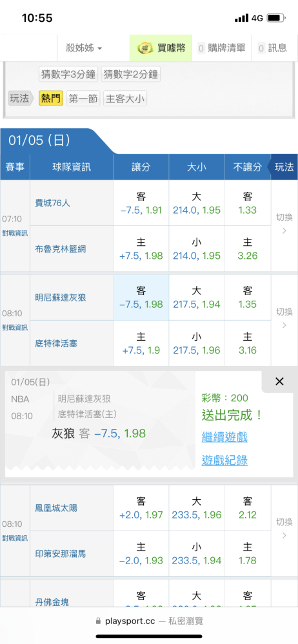Image resolution: width=298 pixels, height=644 pixels.
Task: Pick 費城76人 away spread -7.5, 1.91
Action: click(141, 204)
